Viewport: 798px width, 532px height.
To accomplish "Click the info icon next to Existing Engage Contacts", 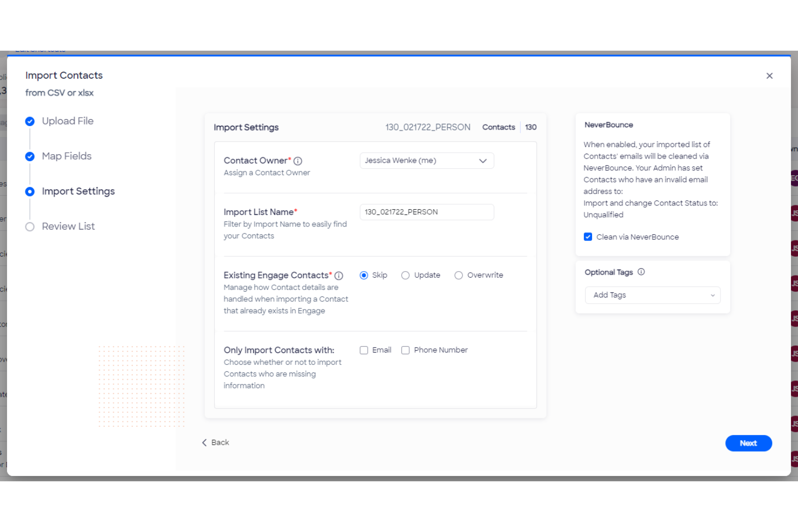I will click(x=339, y=276).
